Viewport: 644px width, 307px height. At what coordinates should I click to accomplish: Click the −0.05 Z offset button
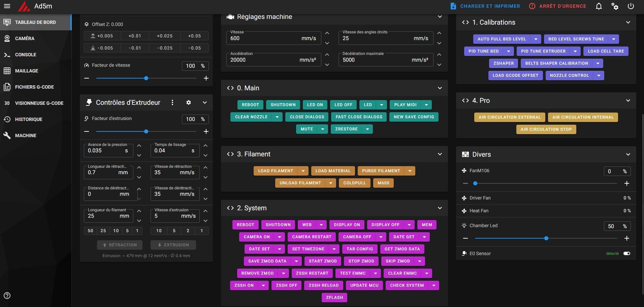click(194, 48)
